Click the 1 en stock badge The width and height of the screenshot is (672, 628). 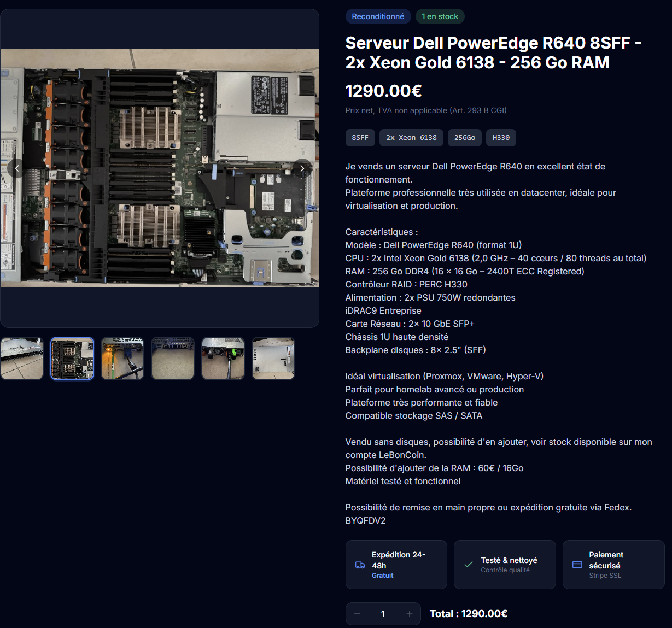point(440,16)
